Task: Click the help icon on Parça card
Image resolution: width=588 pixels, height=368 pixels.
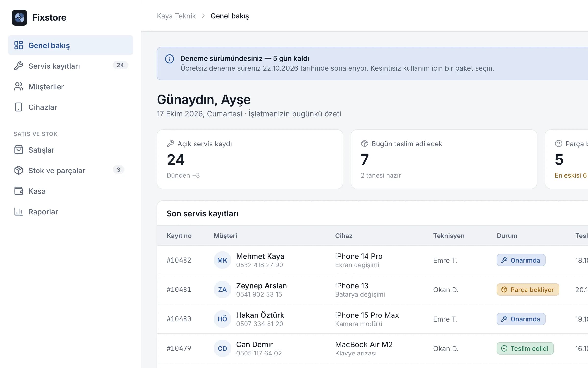Action: (559, 144)
